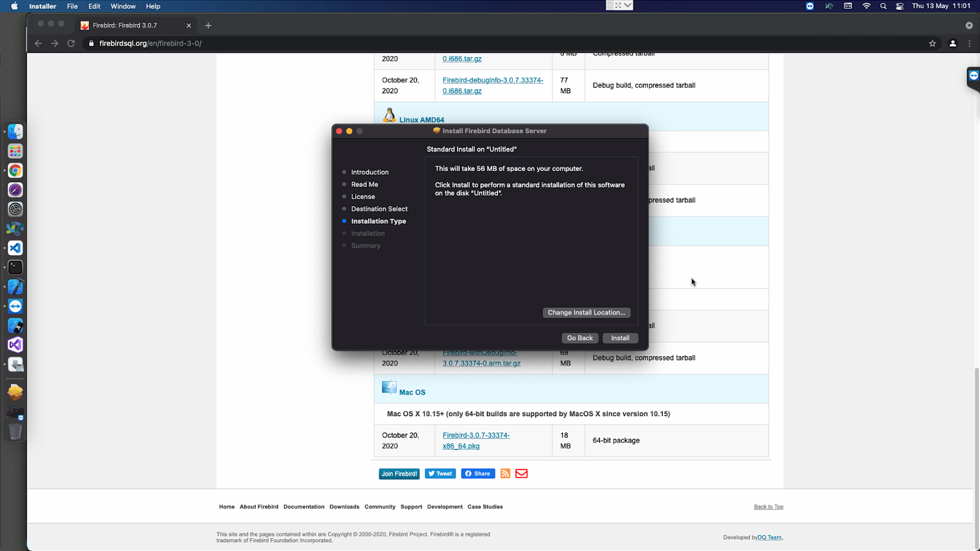Viewport: 980px width, 551px height.
Task: Open the Window menu
Action: pyautogui.click(x=123, y=6)
